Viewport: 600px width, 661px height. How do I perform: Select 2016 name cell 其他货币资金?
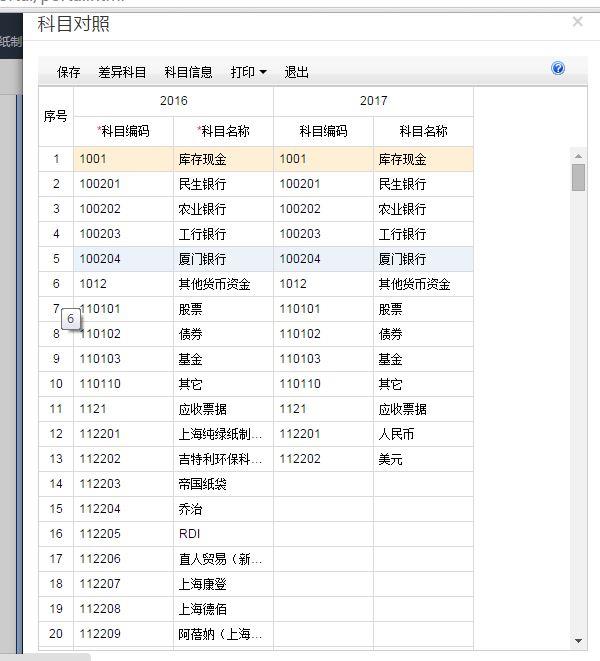(223, 284)
